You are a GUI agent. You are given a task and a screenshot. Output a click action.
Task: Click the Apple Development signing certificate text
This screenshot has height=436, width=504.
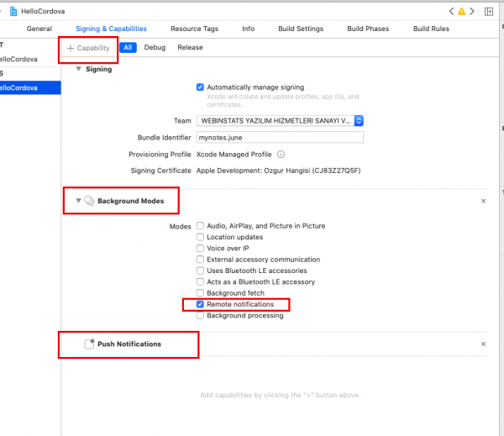(x=278, y=171)
